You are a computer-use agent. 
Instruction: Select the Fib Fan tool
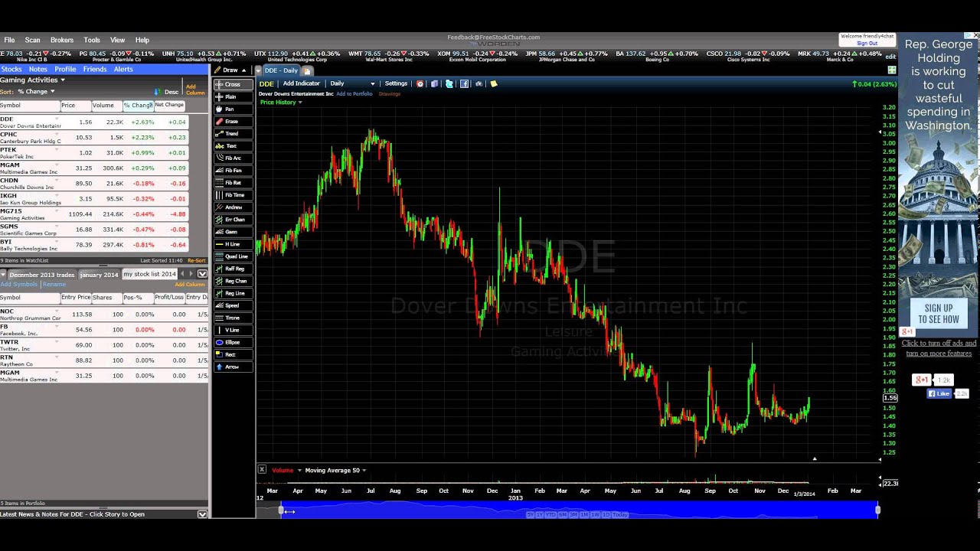tap(233, 171)
